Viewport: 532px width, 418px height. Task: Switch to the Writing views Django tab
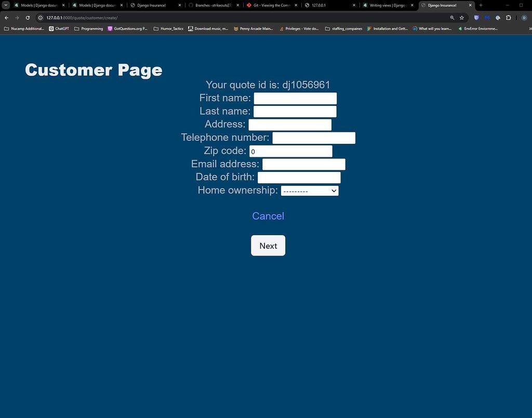point(387,5)
